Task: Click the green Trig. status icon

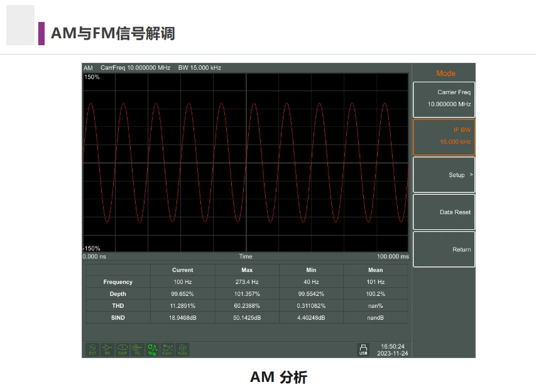Action: click(x=152, y=349)
